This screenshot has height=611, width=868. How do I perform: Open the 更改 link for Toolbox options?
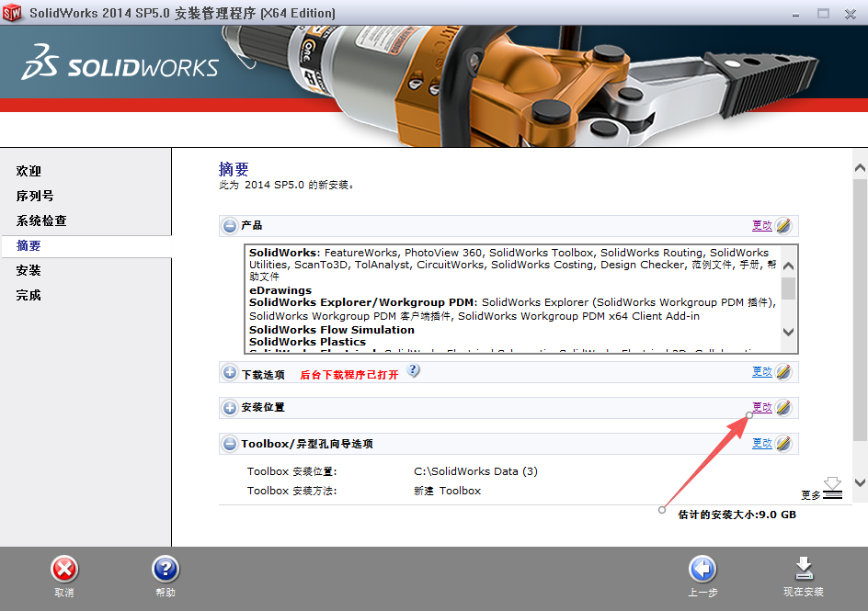[762, 443]
